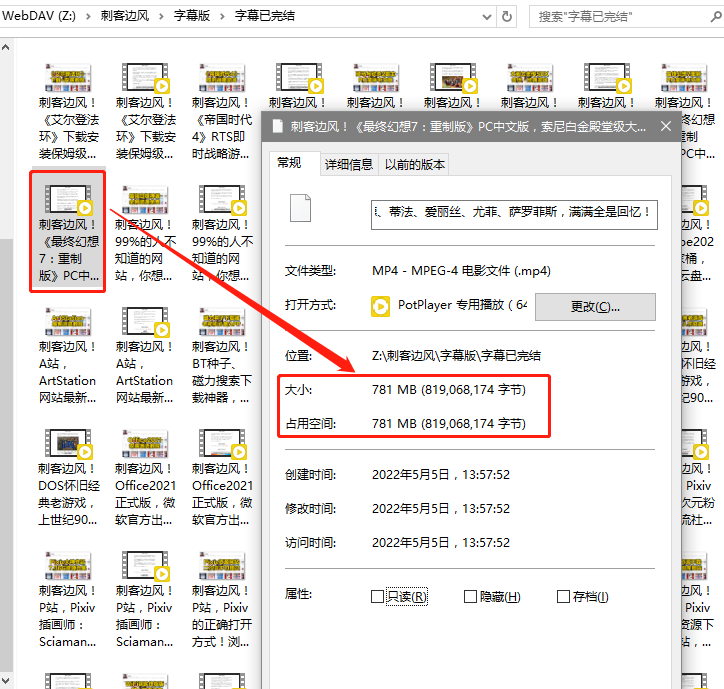
Task: Click the 大小 value 781 MB
Action: coord(449,390)
